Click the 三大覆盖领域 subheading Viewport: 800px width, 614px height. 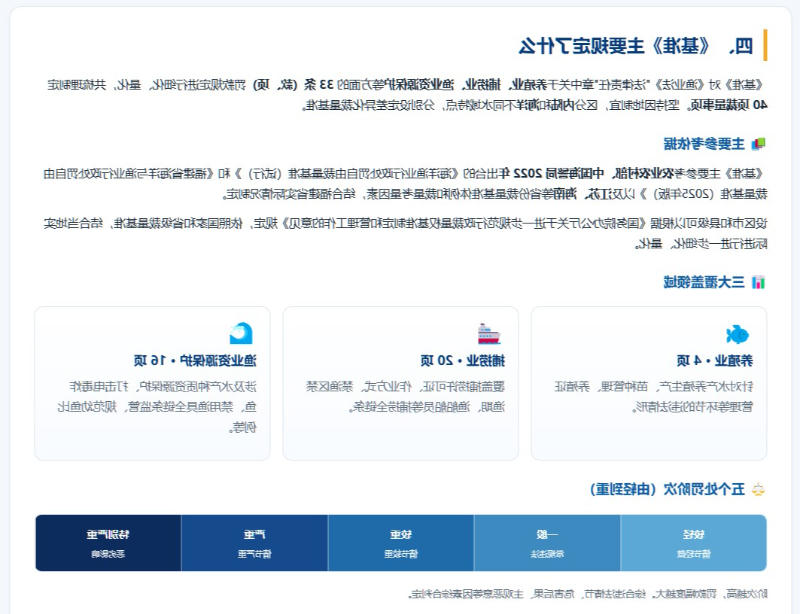pos(704,282)
